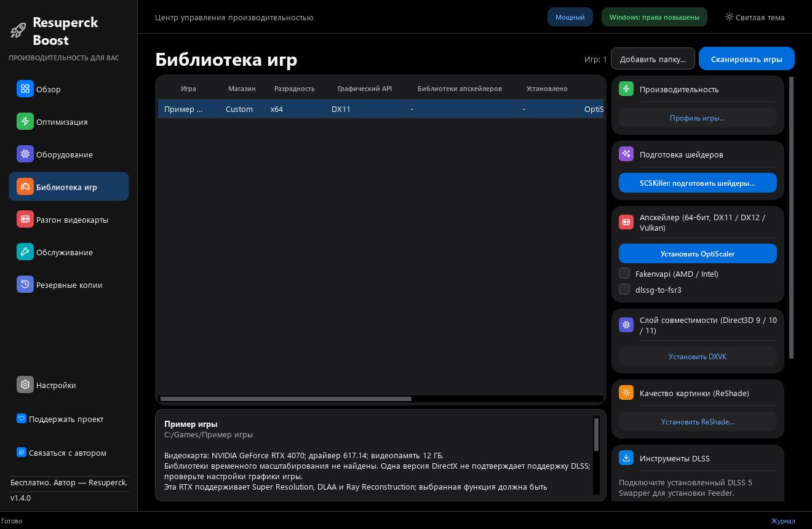Click the Windows: права повышены badge
The height and width of the screenshot is (529, 812).
point(655,17)
